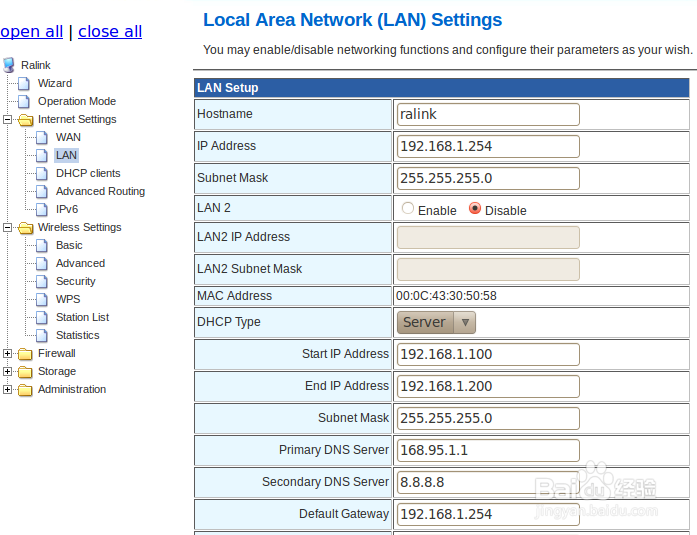
Task: Select the Disable radio for LAN 2
Action: (475, 208)
